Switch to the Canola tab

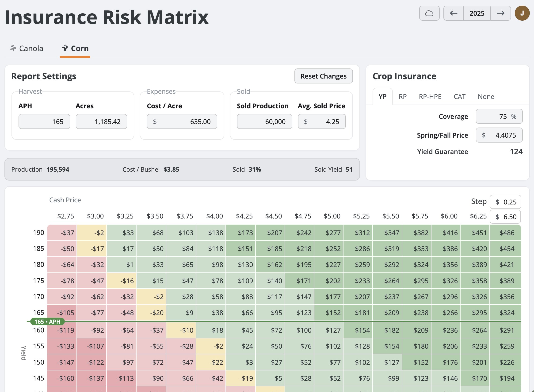(x=31, y=48)
